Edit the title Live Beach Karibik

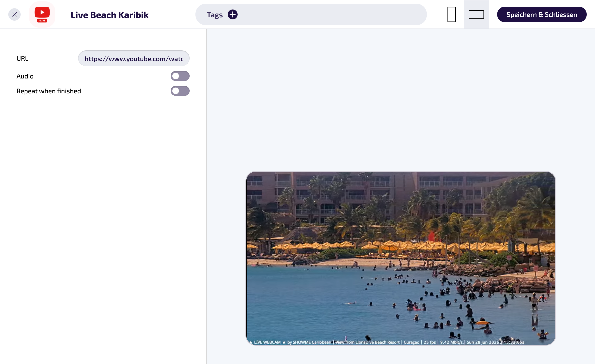[110, 15]
